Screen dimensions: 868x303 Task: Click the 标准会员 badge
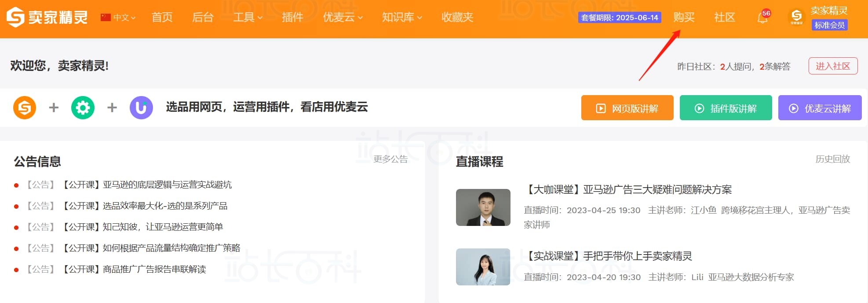point(830,25)
